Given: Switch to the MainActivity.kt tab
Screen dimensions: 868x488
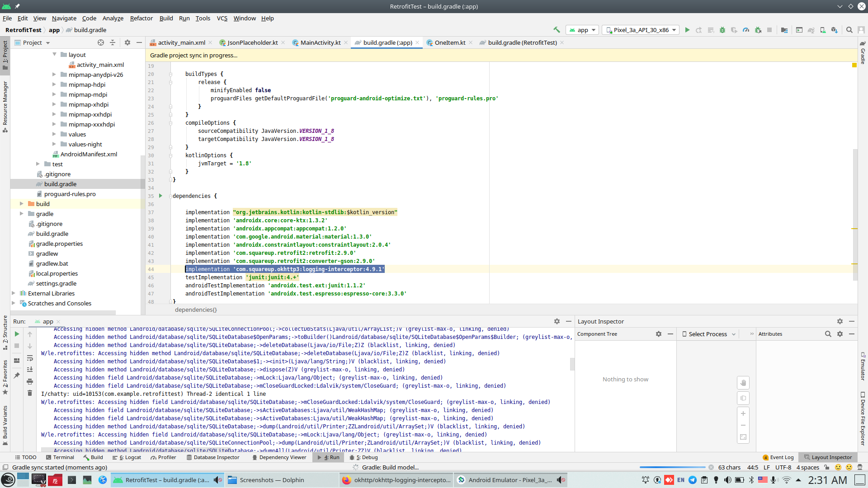Looking at the screenshot, I should click(320, 42).
